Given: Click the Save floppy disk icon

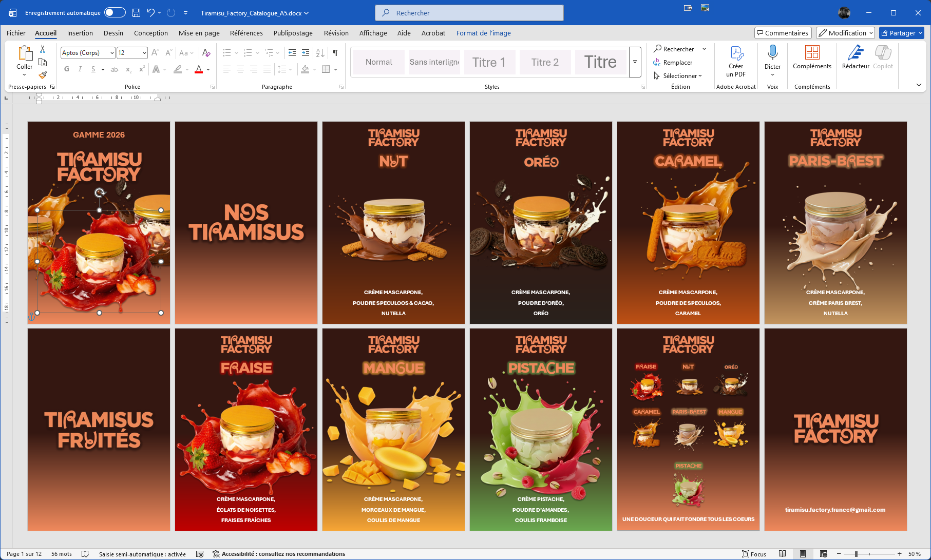Looking at the screenshot, I should click(x=136, y=13).
